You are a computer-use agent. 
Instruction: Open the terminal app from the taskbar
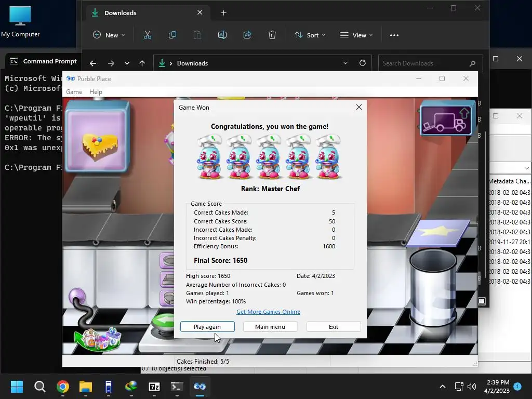click(177, 387)
